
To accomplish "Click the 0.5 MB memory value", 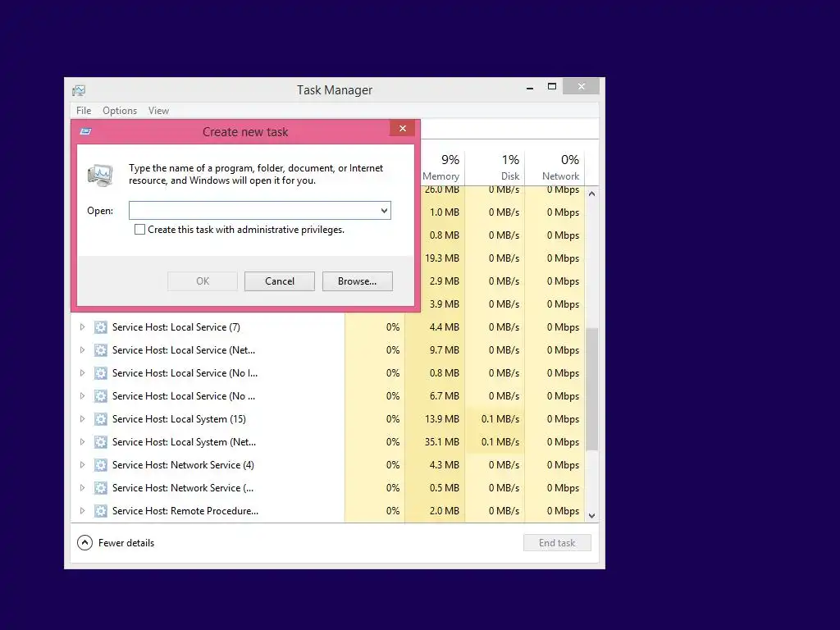I will tap(444, 488).
